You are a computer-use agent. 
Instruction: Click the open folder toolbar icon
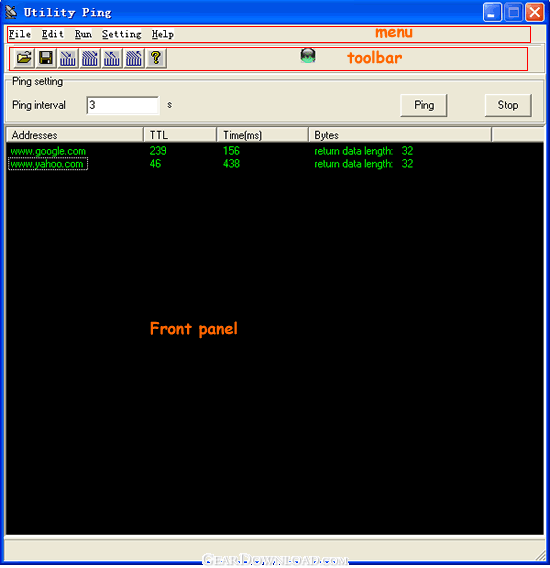pos(24,58)
